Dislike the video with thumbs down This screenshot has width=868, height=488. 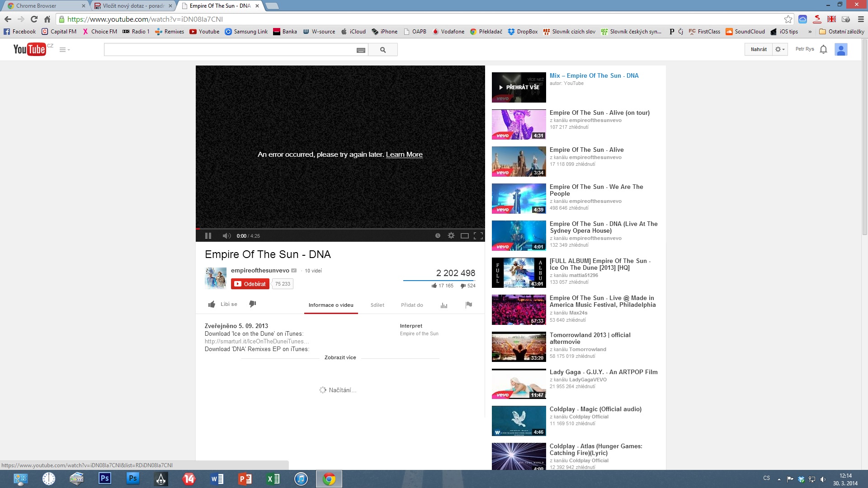pos(253,304)
